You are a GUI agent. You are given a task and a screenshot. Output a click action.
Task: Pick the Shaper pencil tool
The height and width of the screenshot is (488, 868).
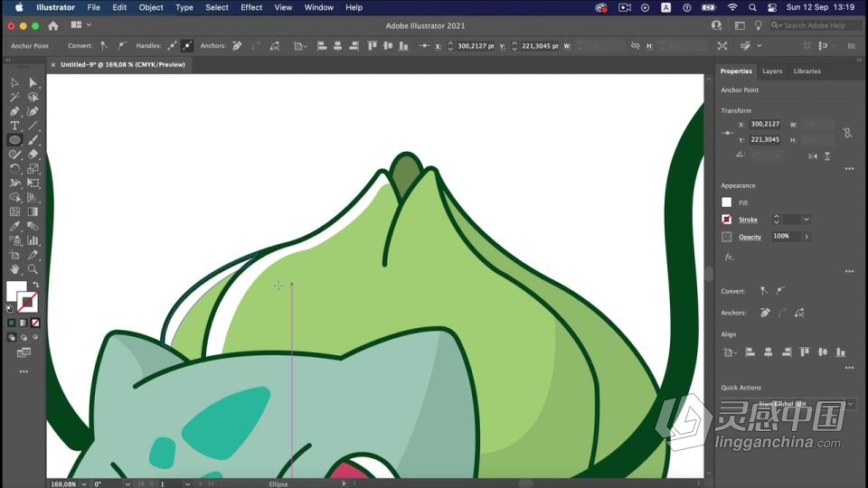tap(15, 155)
